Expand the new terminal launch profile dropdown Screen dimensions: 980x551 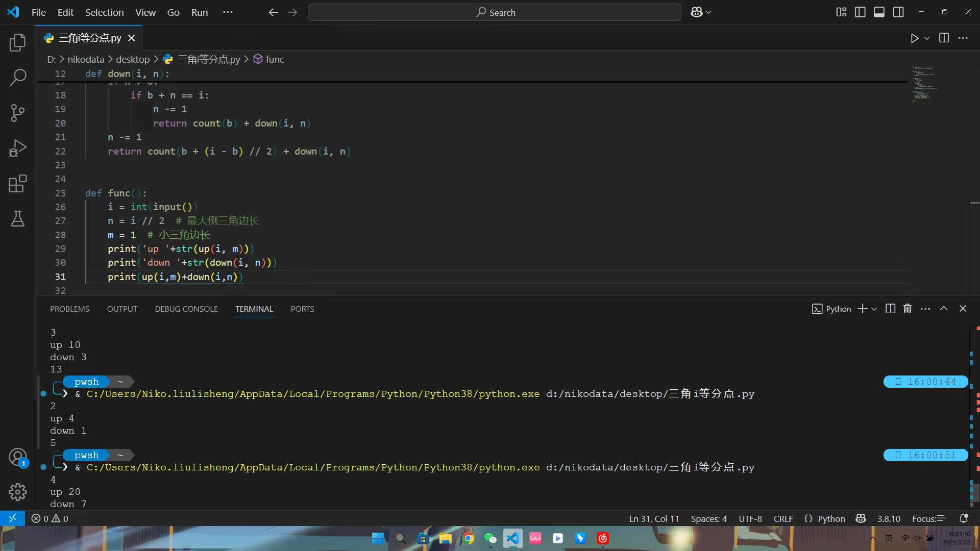[x=874, y=309]
